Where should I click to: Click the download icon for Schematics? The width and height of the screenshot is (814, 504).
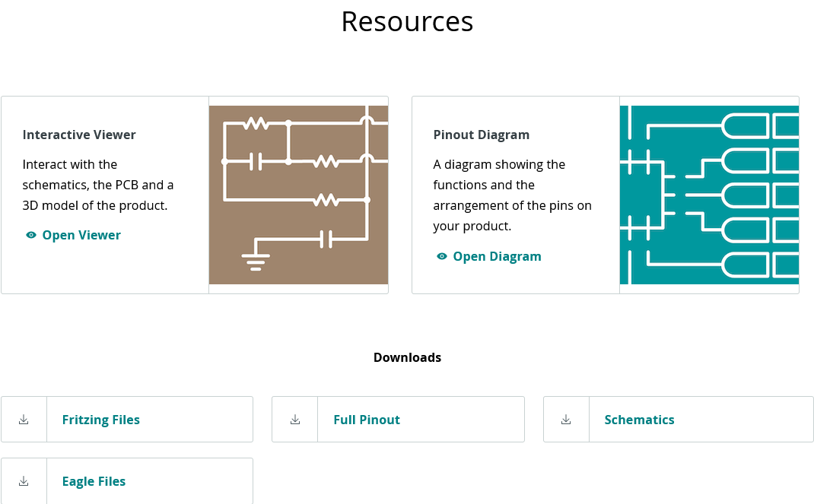click(x=566, y=420)
